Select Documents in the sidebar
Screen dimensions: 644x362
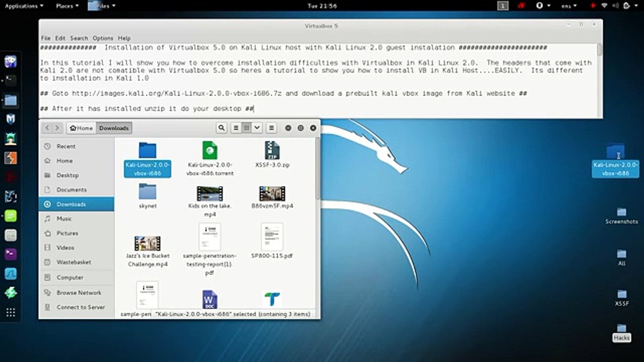tap(76, 190)
